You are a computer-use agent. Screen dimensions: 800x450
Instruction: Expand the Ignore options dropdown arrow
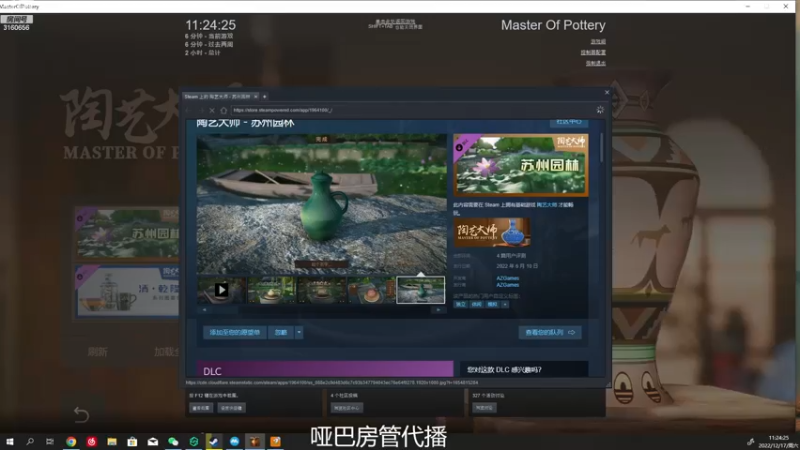299,333
